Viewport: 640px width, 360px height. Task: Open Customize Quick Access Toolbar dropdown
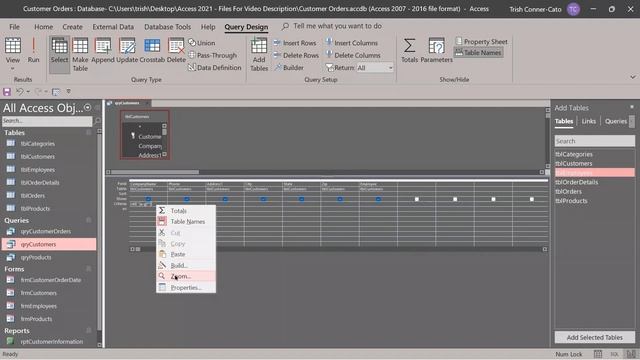pos(69,91)
